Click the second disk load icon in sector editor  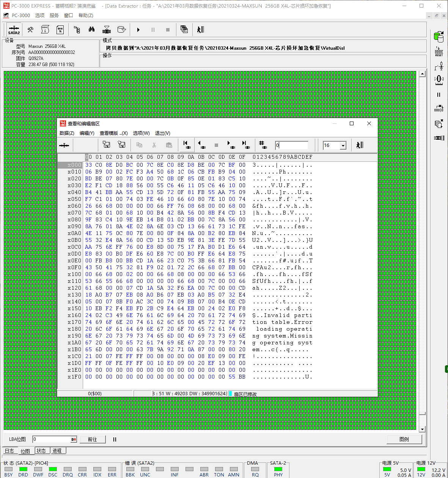pyautogui.click(x=121, y=145)
